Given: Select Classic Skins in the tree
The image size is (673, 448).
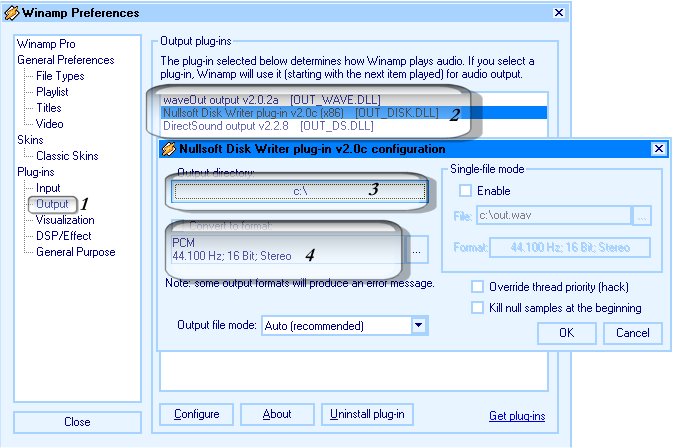Looking at the screenshot, I should point(67,156).
